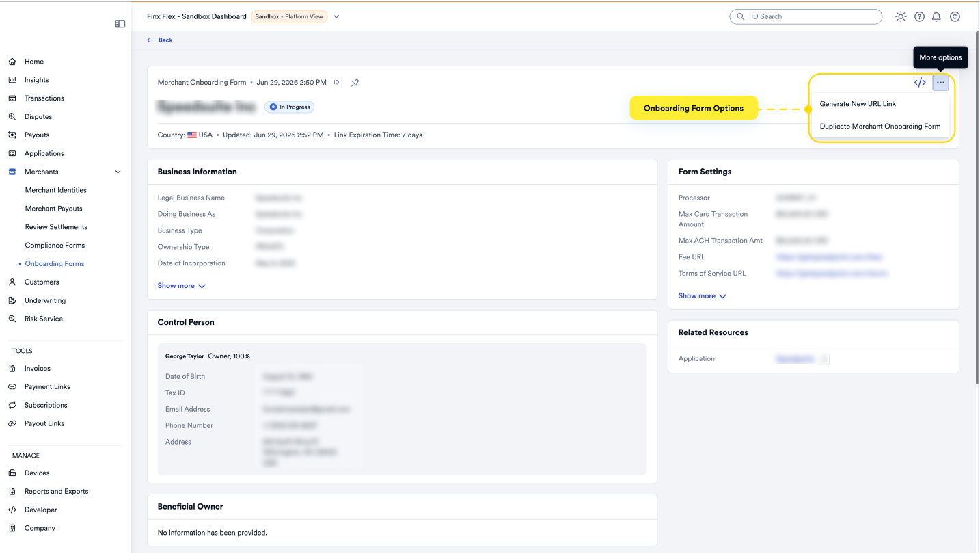This screenshot has width=980, height=554.
Task: Click the Merchants store icon
Action: (x=12, y=172)
